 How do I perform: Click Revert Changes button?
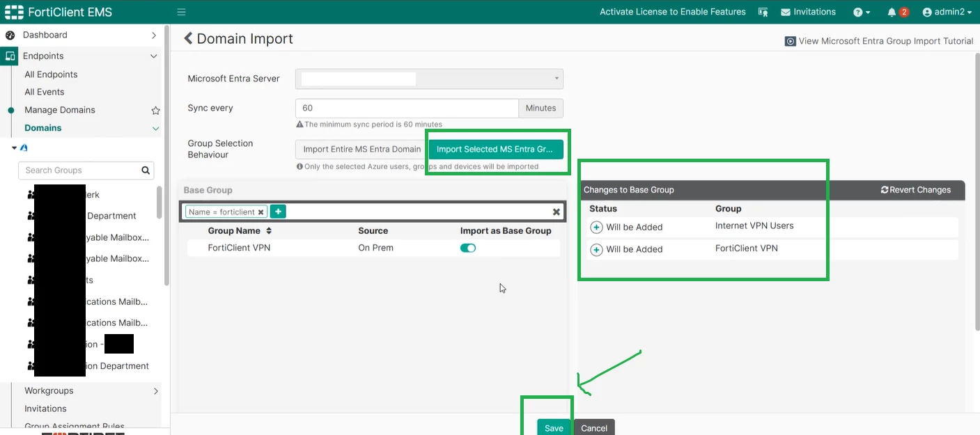[x=916, y=189]
